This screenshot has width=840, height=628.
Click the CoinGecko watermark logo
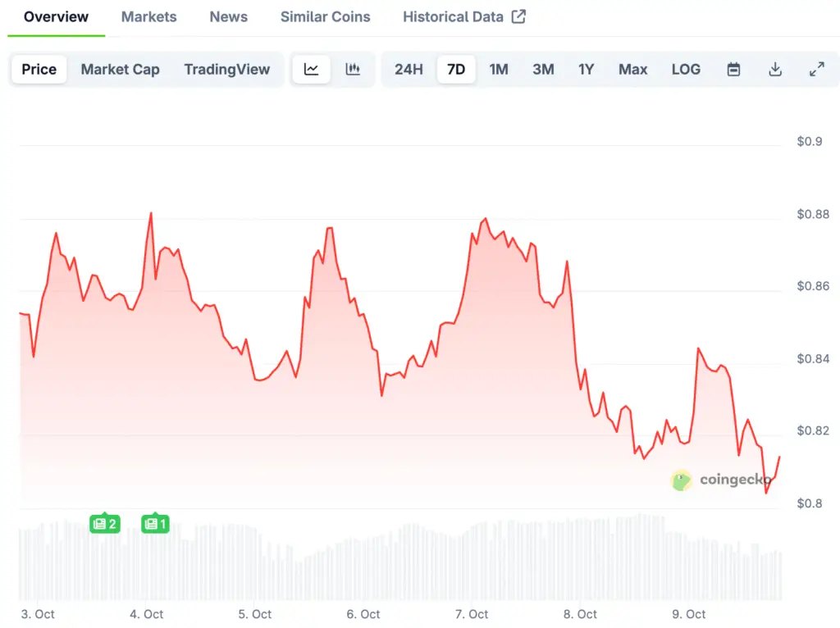[721, 480]
